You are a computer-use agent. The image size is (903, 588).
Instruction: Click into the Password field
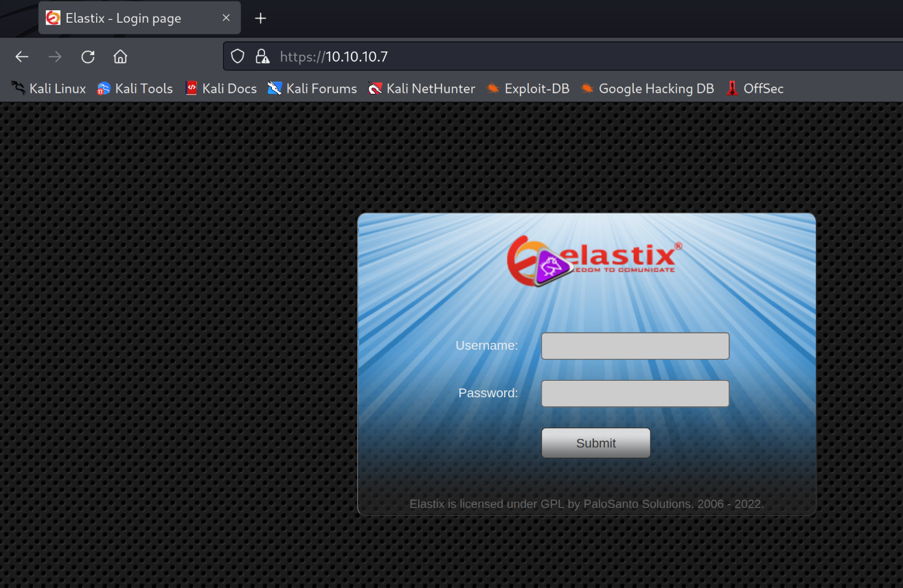click(635, 394)
